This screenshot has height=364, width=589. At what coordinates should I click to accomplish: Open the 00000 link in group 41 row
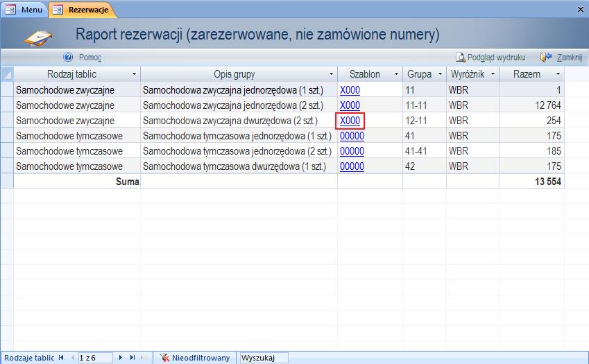(352, 136)
